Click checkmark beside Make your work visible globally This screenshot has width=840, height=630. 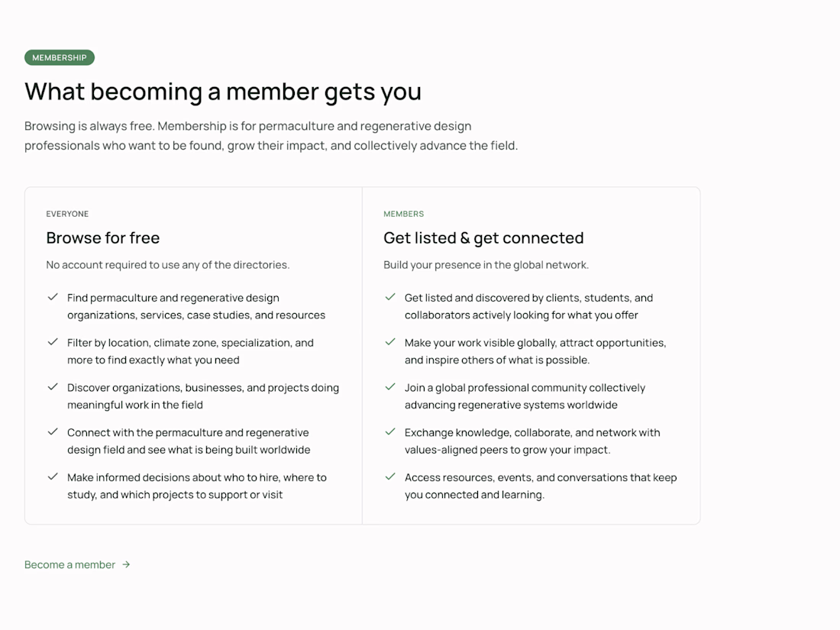[x=390, y=342]
